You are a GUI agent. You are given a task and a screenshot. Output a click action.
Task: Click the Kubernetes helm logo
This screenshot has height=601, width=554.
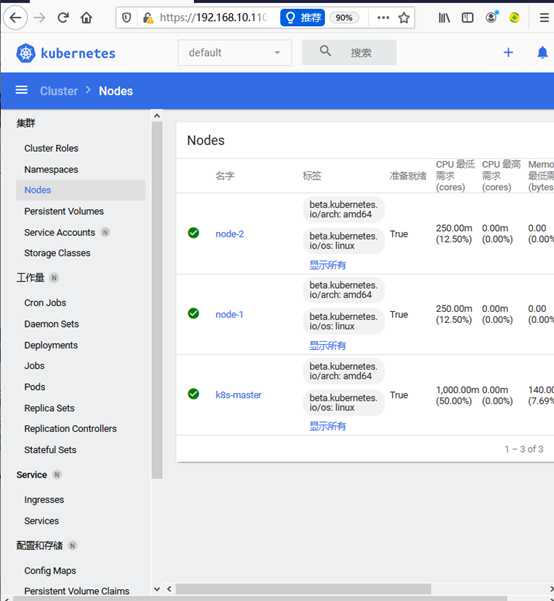coord(26,53)
